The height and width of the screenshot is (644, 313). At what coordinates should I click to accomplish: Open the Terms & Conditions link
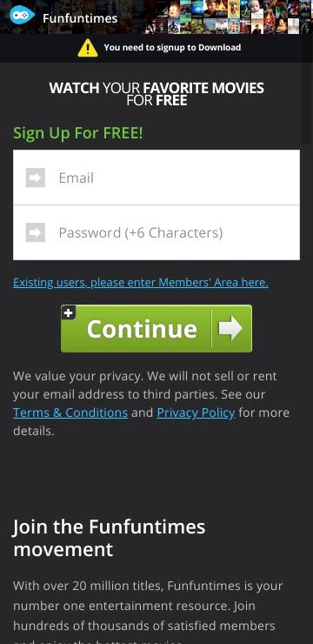coord(70,413)
